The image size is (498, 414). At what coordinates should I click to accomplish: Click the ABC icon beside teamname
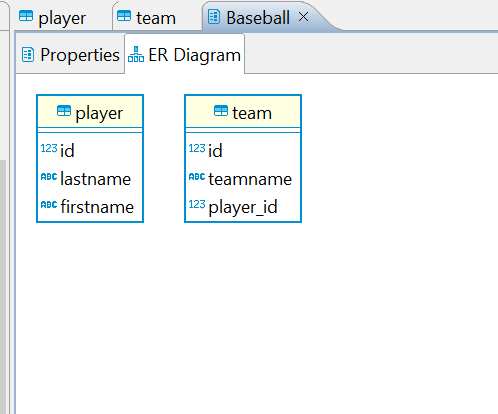coord(197,177)
